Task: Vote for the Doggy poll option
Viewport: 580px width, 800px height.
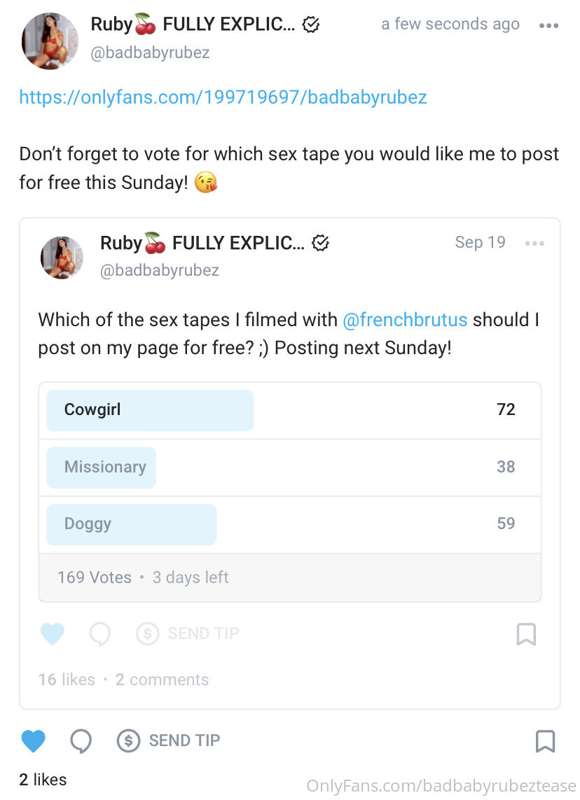Action: click(x=290, y=524)
